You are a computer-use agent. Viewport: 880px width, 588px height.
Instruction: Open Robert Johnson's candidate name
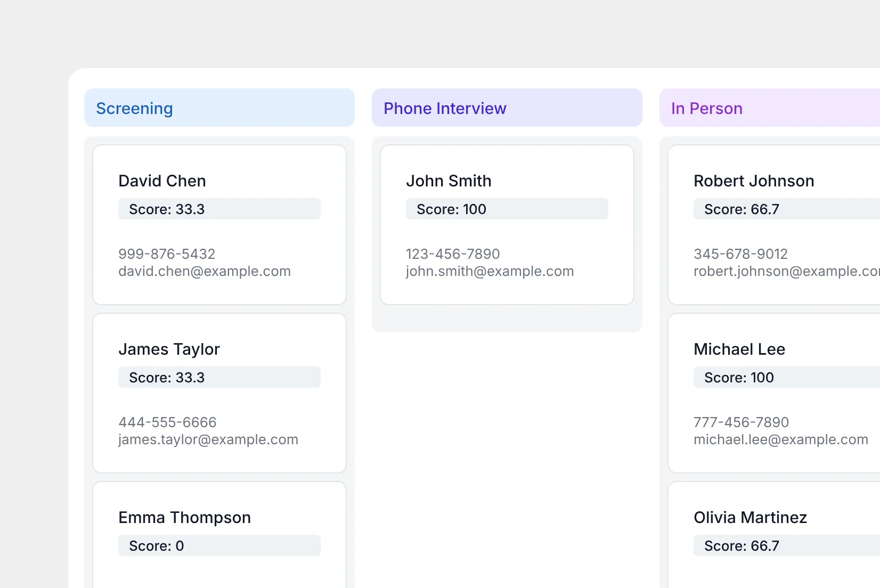[x=754, y=181]
